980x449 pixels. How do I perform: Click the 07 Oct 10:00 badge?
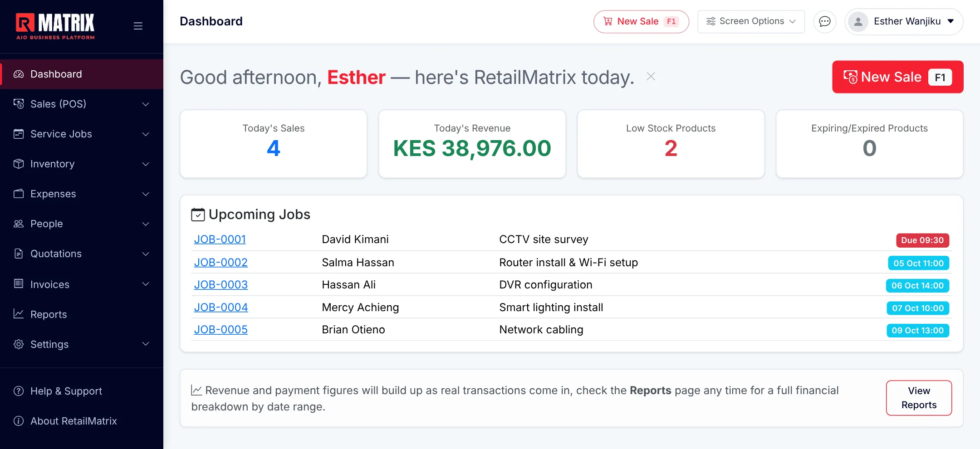tap(918, 308)
